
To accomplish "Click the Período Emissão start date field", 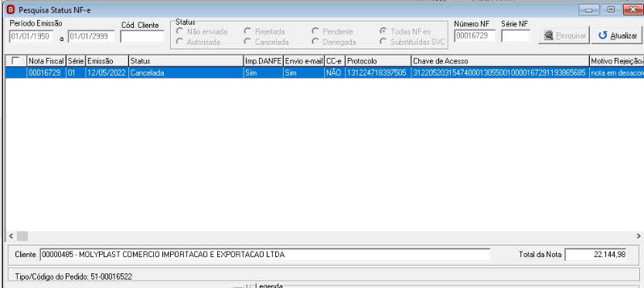I will [x=31, y=36].
